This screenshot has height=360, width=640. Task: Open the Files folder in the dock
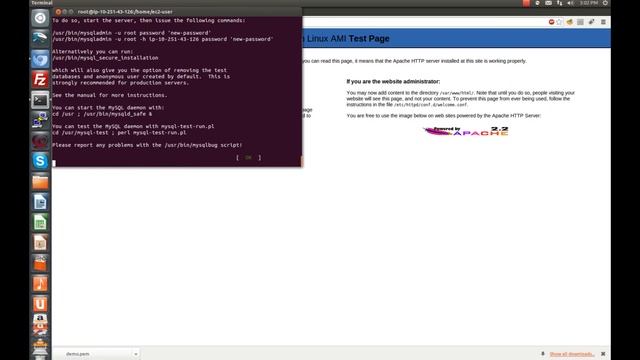40,182
